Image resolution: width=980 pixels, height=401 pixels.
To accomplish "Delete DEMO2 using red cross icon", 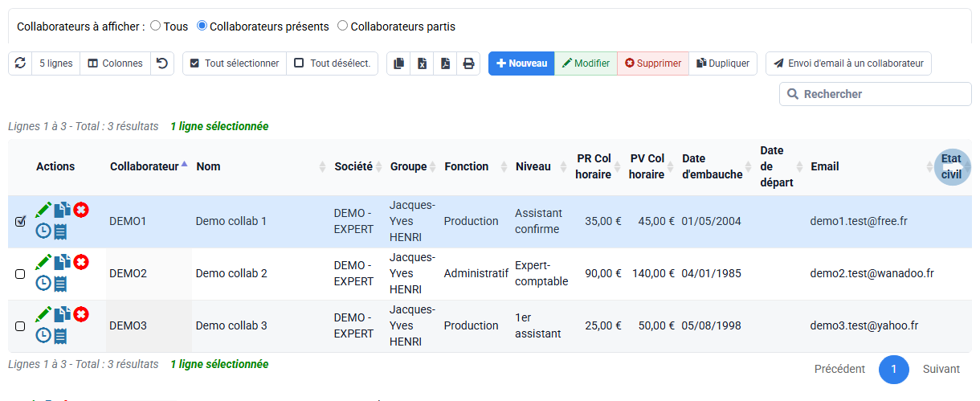I will (x=81, y=262).
